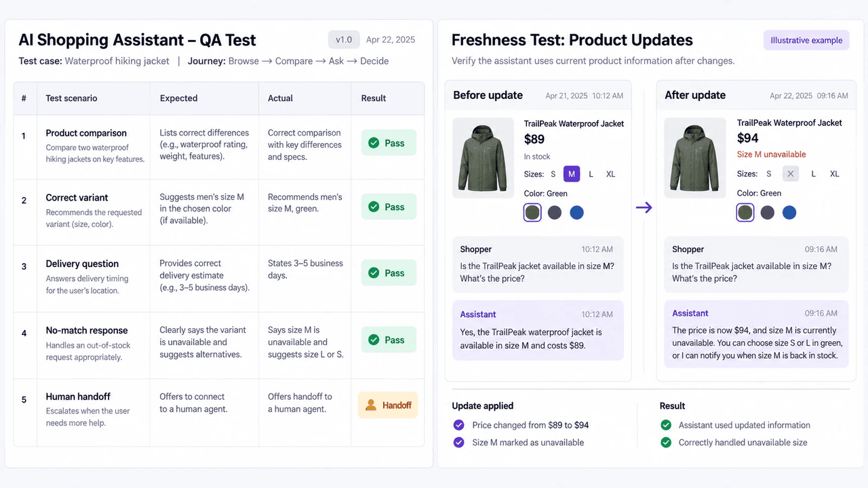Click the Actual column header
This screenshot has height=488, width=868.
click(280, 98)
